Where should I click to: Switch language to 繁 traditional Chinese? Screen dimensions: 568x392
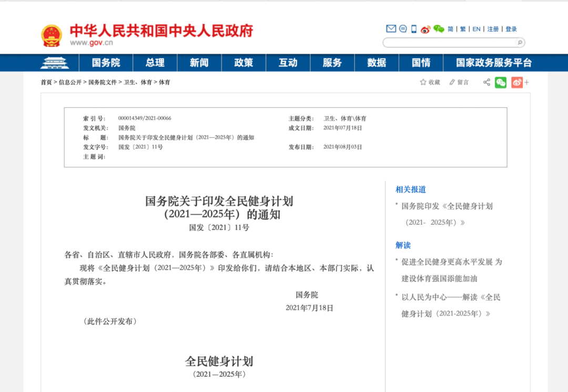[463, 29]
